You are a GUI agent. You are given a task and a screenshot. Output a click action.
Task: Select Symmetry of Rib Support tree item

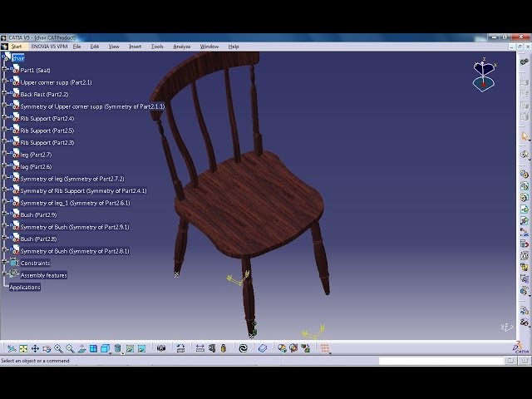[x=83, y=190]
